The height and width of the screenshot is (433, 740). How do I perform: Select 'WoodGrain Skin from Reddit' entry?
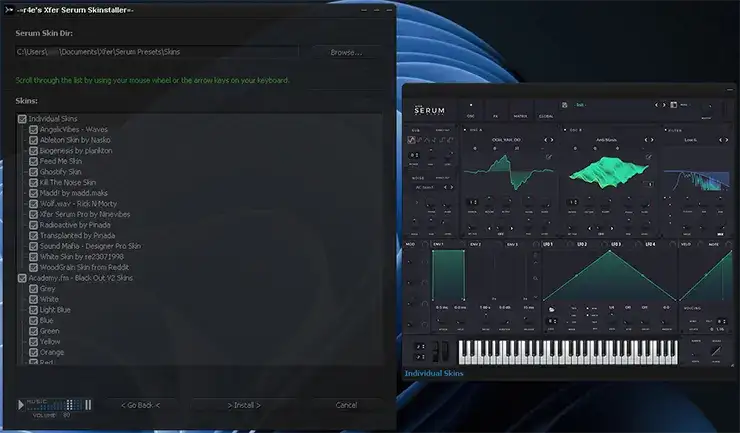tap(84, 267)
